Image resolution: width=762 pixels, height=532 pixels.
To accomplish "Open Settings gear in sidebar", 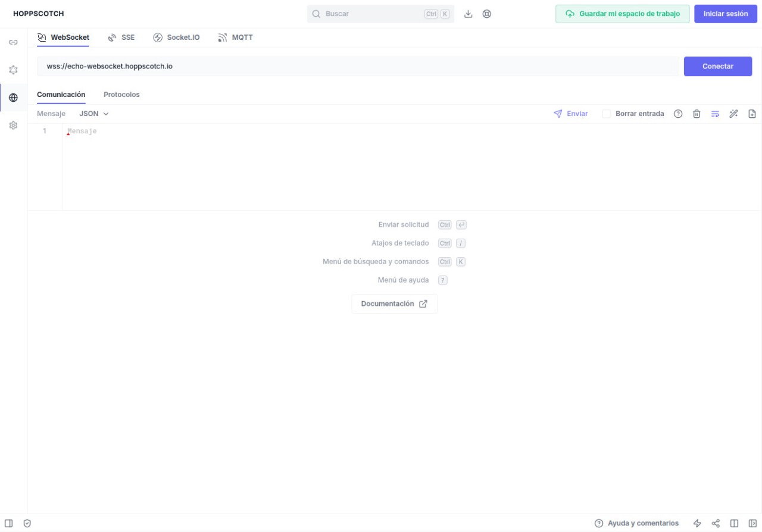I will tap(13, 126).
